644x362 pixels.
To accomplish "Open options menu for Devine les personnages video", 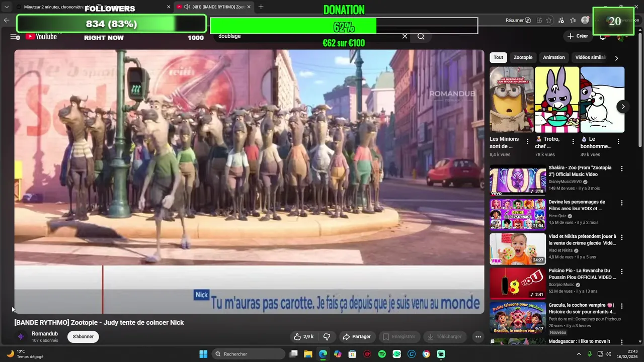I will [622, 203].
